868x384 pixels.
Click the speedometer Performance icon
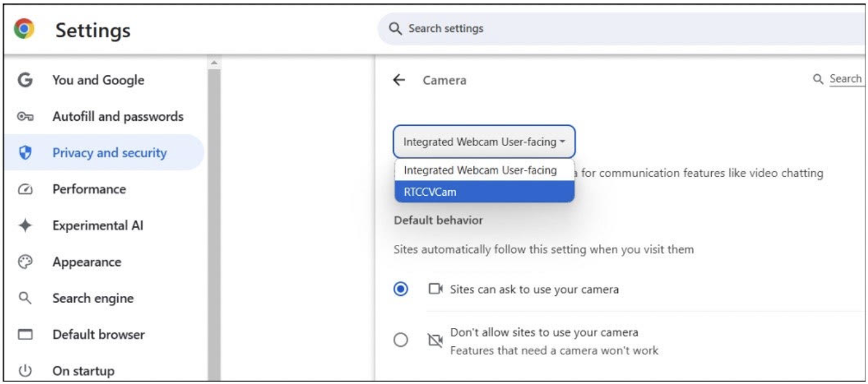coord(25,189)
